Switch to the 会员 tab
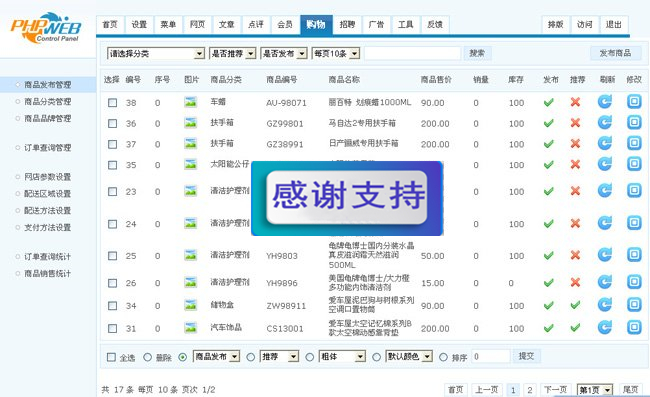Image resolution: width=650 pixels, height=397 pixels. 285,24
